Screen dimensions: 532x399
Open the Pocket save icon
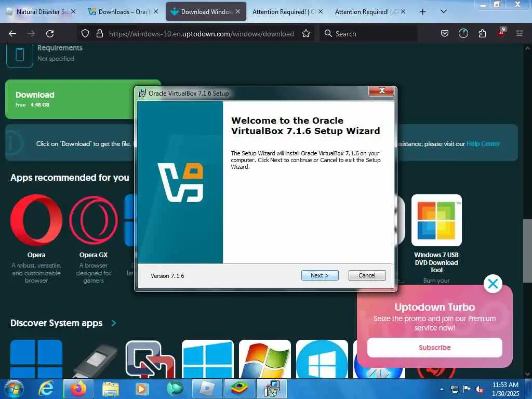pos(445,33)
